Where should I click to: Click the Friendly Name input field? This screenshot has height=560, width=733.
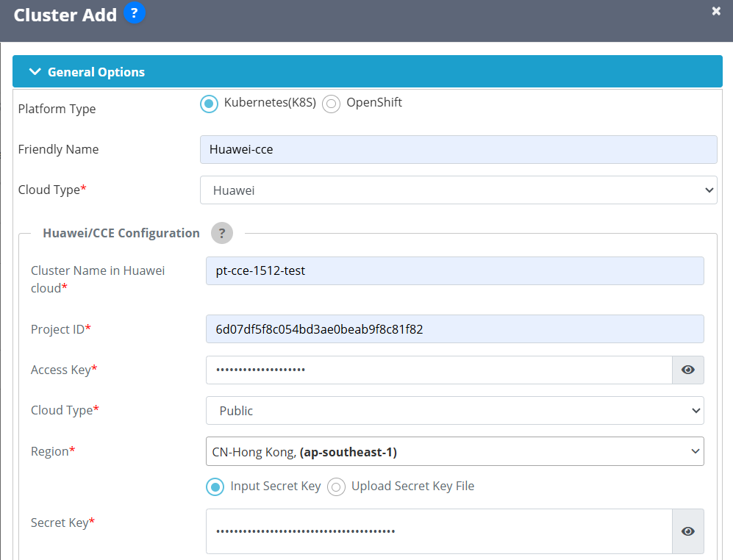coord(458,150)
